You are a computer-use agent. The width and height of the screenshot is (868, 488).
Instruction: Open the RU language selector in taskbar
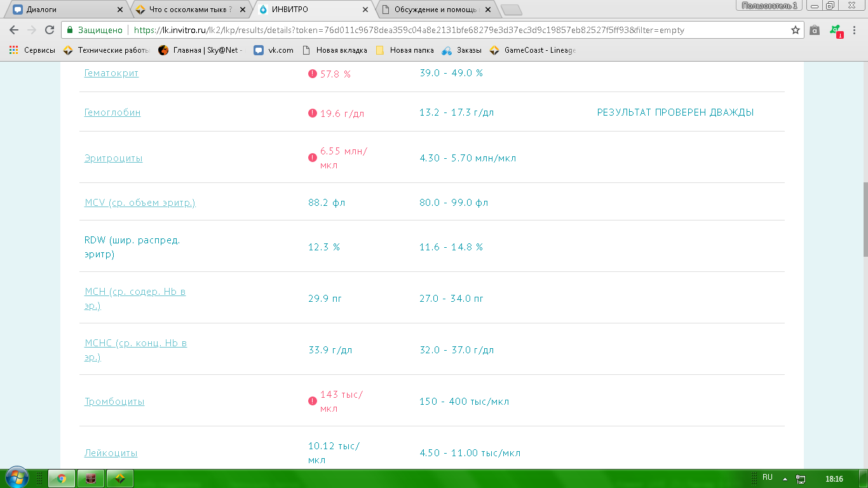pyautogui.click(x=767, y=477)
